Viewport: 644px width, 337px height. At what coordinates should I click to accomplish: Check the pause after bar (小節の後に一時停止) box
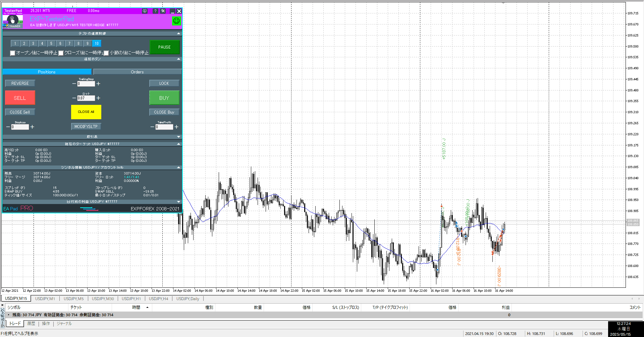tap(106, 53)
